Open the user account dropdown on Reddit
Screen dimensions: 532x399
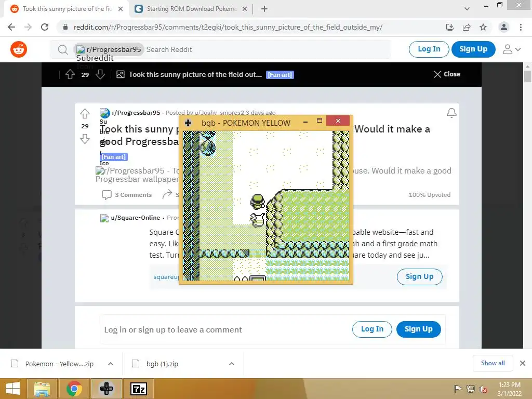(512, 49)
